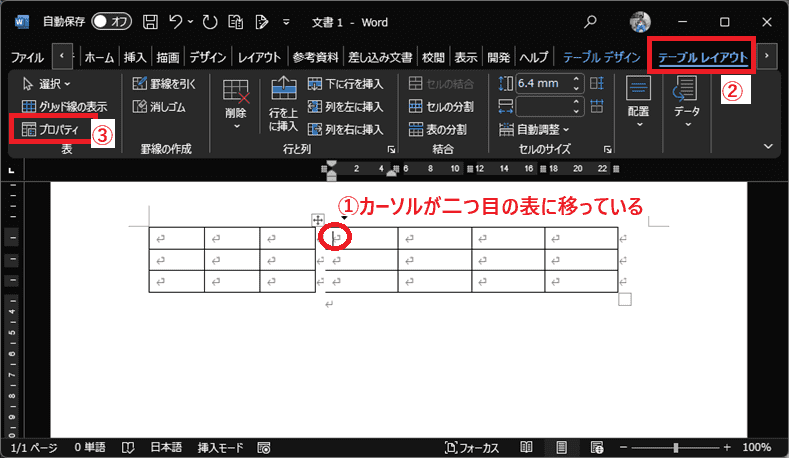
Task: Click the table move handle icon
Action: tap(318, 219)
